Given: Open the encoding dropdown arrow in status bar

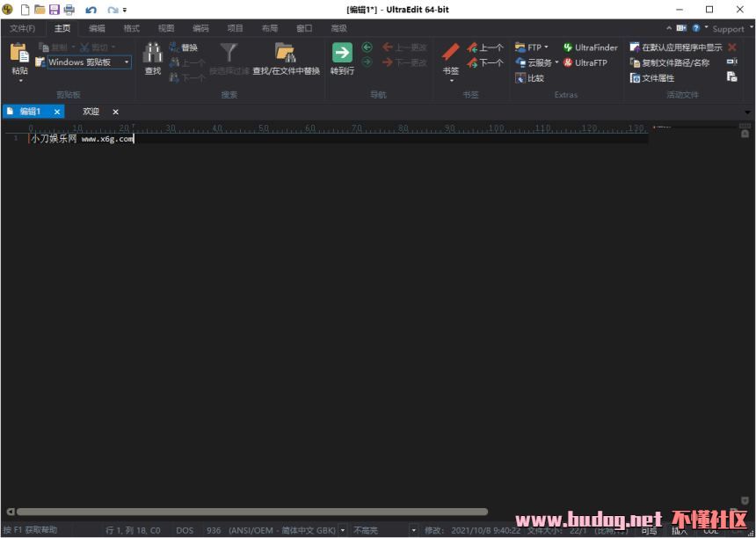Looking at the screenshot, I should [x=343, y=530].
